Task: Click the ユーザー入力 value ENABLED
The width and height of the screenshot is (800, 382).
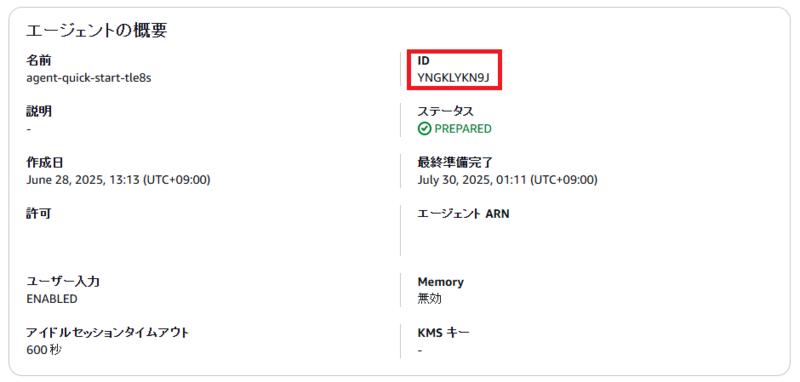Action: pos(52,299)
